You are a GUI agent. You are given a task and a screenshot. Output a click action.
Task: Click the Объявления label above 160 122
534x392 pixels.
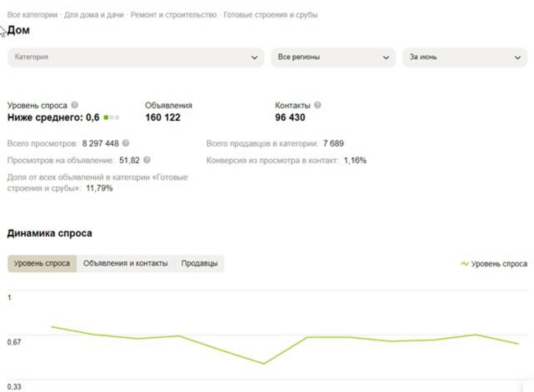[169, 105]
